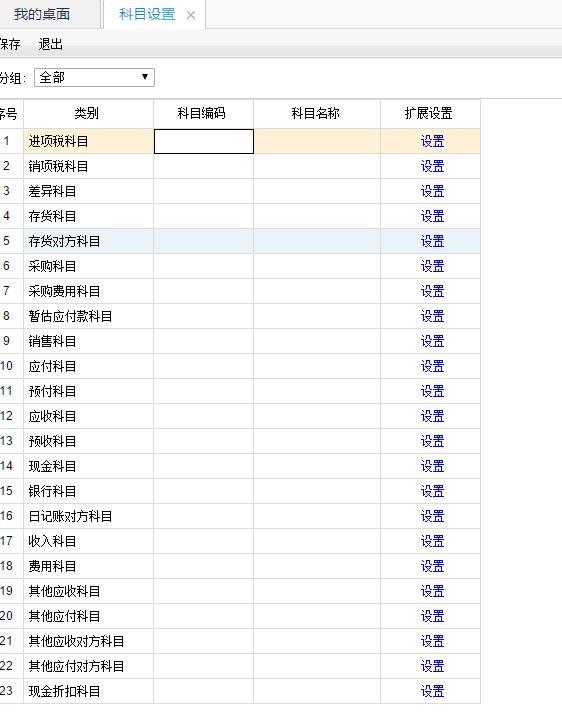Click the 科目编码 column header
Screen dimensions: 562x724
coord(203,114)
